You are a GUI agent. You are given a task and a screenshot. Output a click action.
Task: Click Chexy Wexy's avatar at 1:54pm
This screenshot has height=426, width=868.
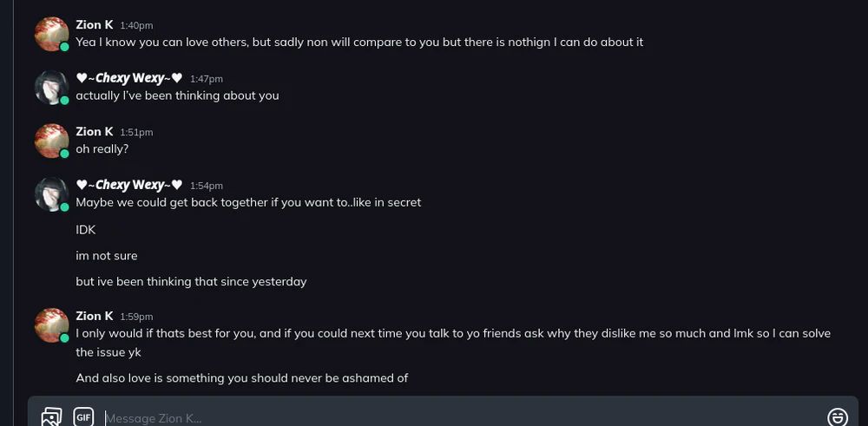coord(51,193)
